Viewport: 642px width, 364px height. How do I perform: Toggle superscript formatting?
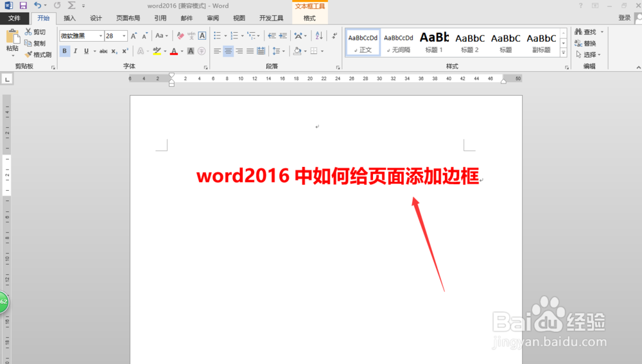coord(125,51)
